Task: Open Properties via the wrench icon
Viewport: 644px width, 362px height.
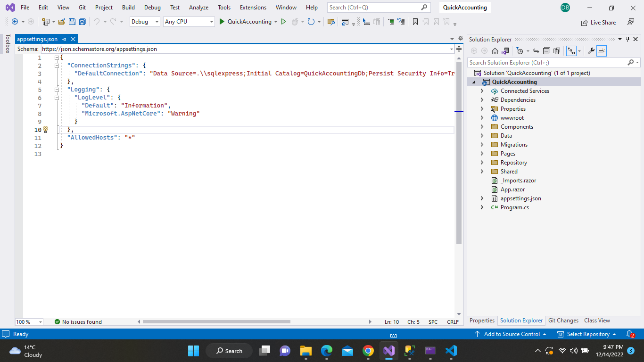Action: [x=591, y=51]
